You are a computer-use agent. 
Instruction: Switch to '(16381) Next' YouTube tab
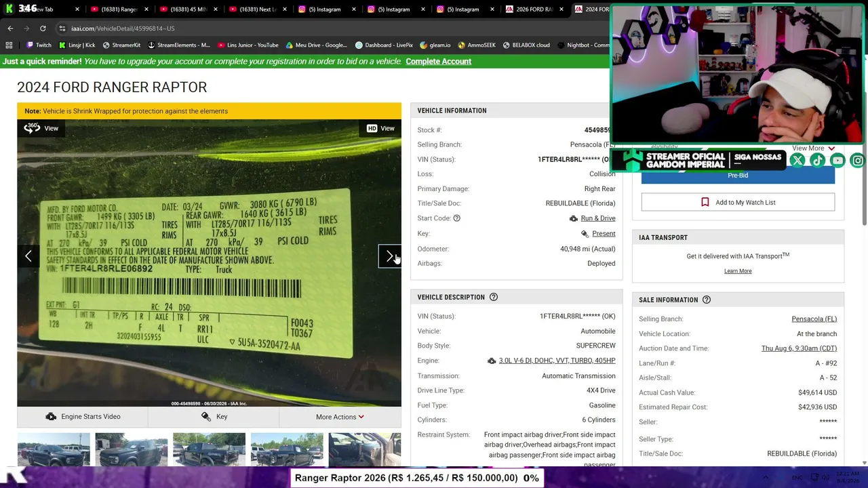[x=259, y=9]
